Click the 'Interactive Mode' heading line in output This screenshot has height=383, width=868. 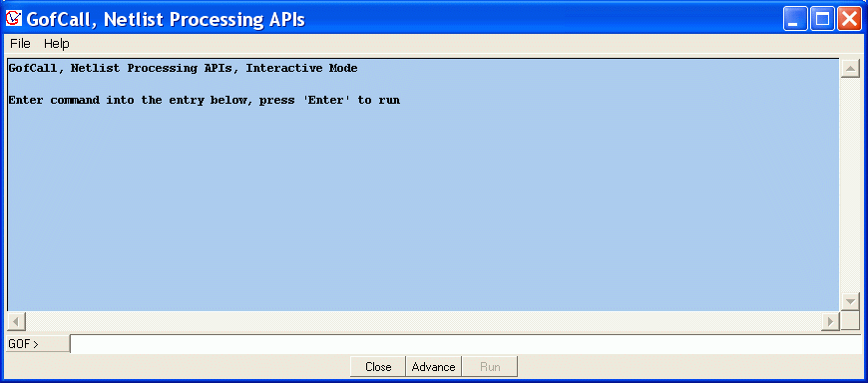183,69
